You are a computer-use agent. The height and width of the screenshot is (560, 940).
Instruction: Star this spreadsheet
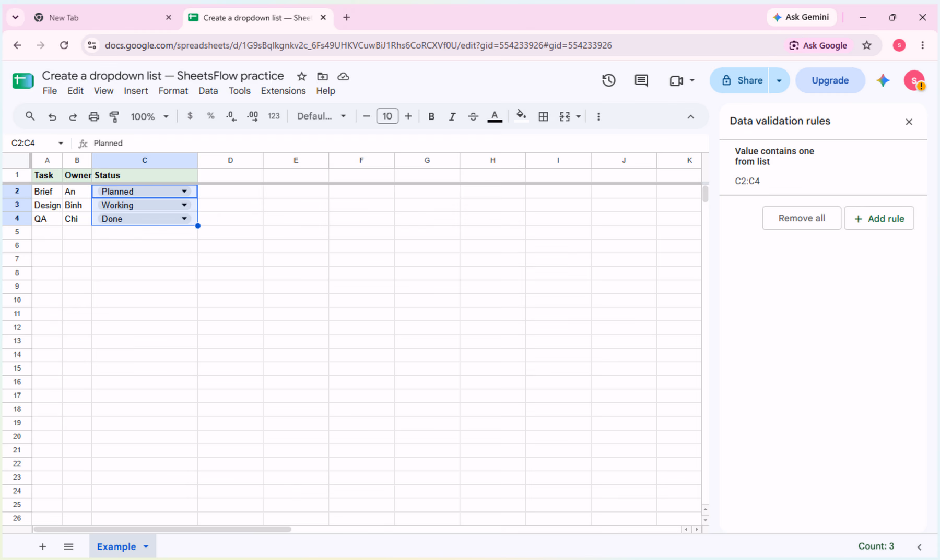pos(301,76)
